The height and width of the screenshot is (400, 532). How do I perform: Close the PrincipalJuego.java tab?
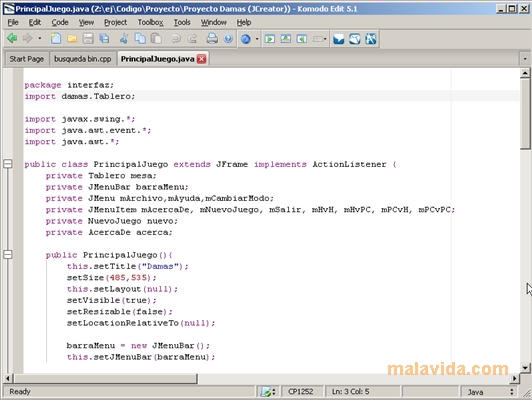pos(202,59)
